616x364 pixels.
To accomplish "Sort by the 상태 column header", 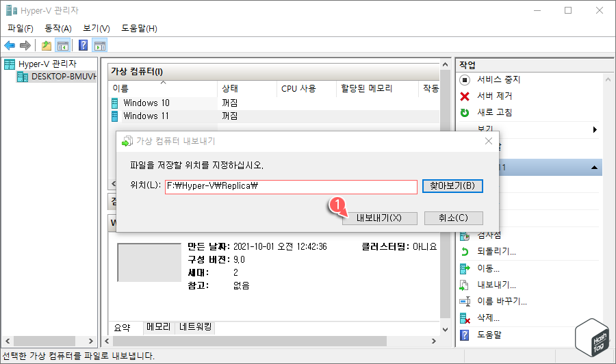I will [x=247, y=89].
